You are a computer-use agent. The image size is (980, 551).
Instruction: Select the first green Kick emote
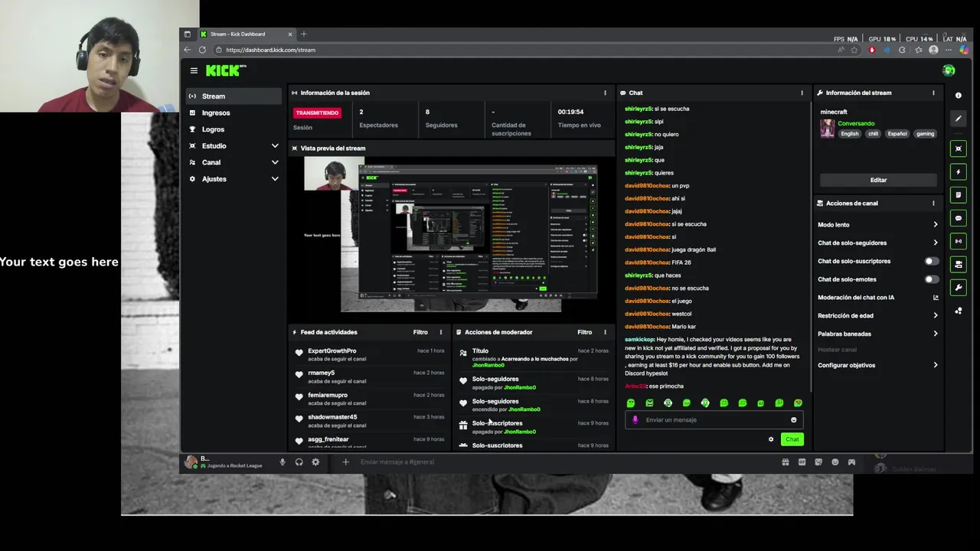pos(631,403)
